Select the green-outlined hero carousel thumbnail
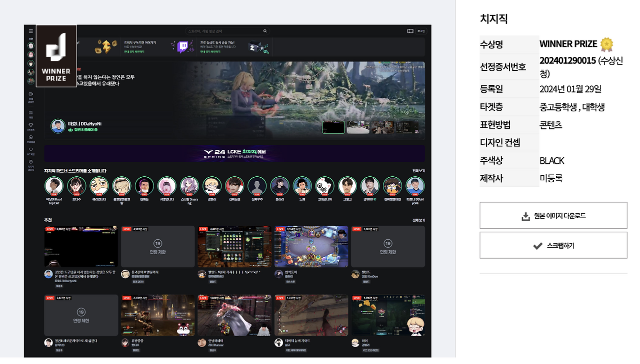 coord(333,127)
